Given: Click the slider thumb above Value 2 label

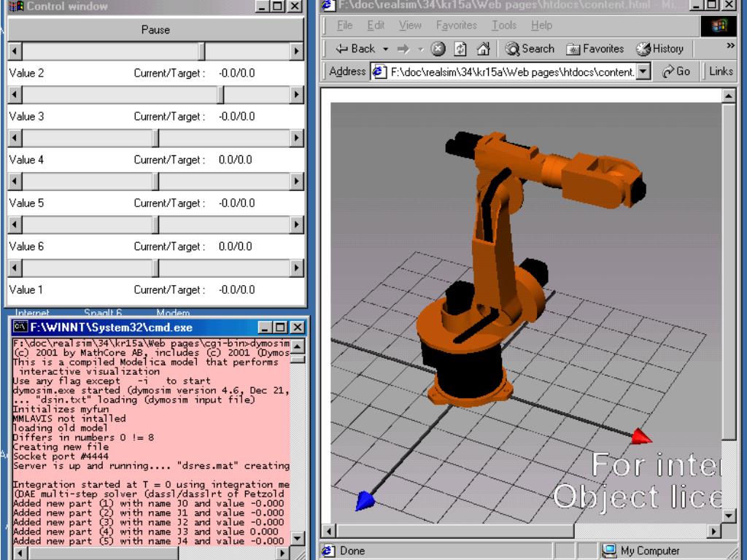Looking at the screenshot, I should pos(202,52).
